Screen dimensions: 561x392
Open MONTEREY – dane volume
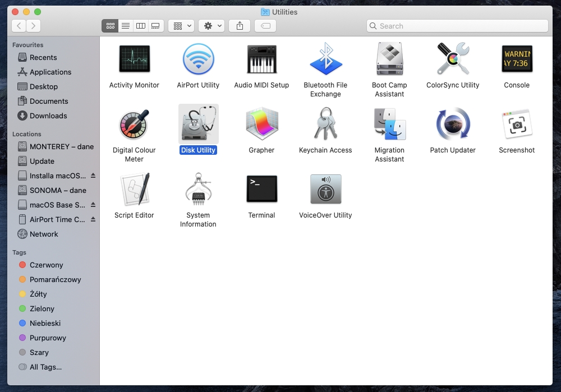pyautogui.click(x=53, y=146)
